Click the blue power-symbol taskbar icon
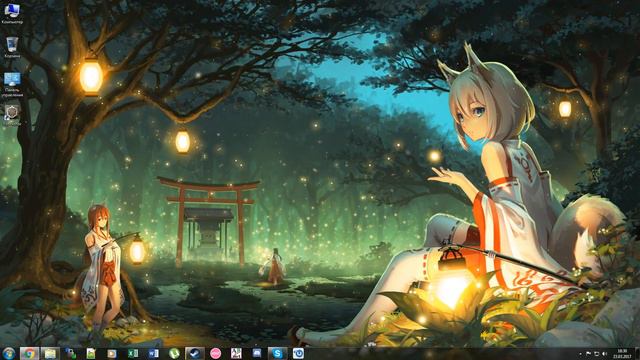 (298, 353)
